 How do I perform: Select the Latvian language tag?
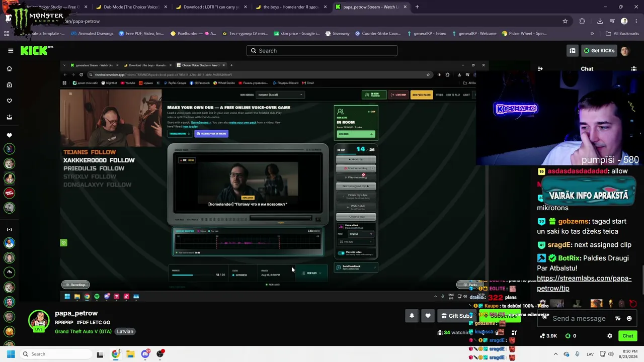[125, 332]
